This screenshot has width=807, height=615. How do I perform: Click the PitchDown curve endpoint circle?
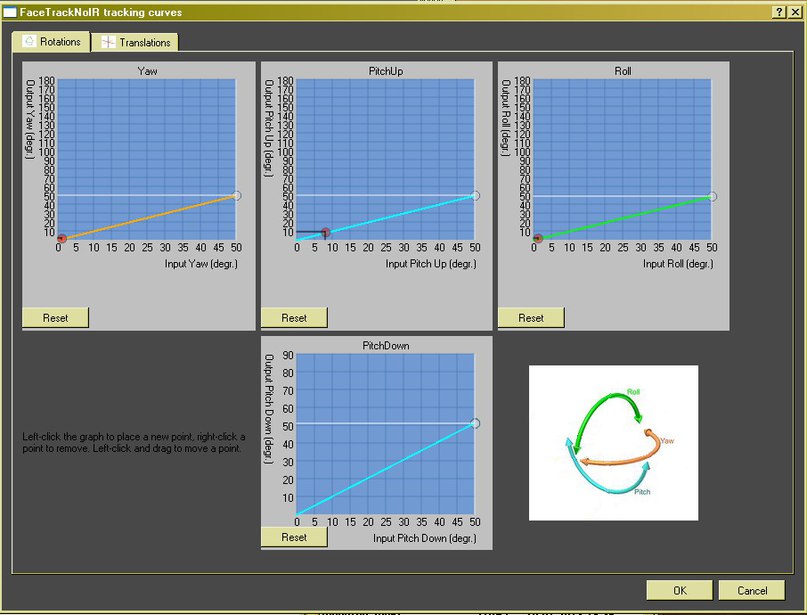point(475,423)
